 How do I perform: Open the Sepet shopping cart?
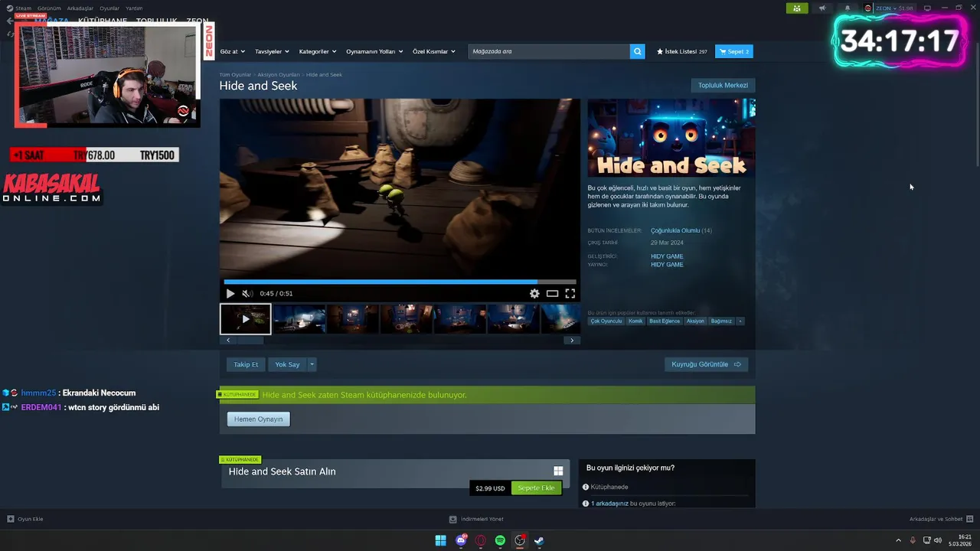click(x=734, y=51)
